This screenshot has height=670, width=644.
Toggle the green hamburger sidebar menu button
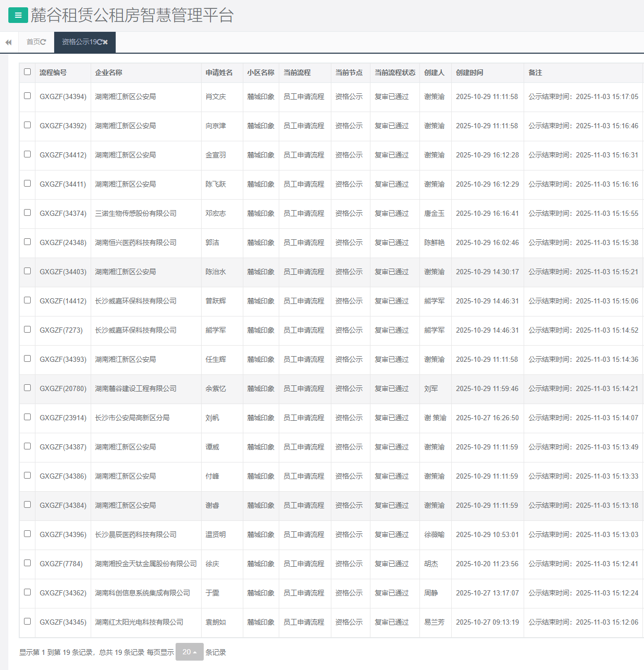pos(18,15)
